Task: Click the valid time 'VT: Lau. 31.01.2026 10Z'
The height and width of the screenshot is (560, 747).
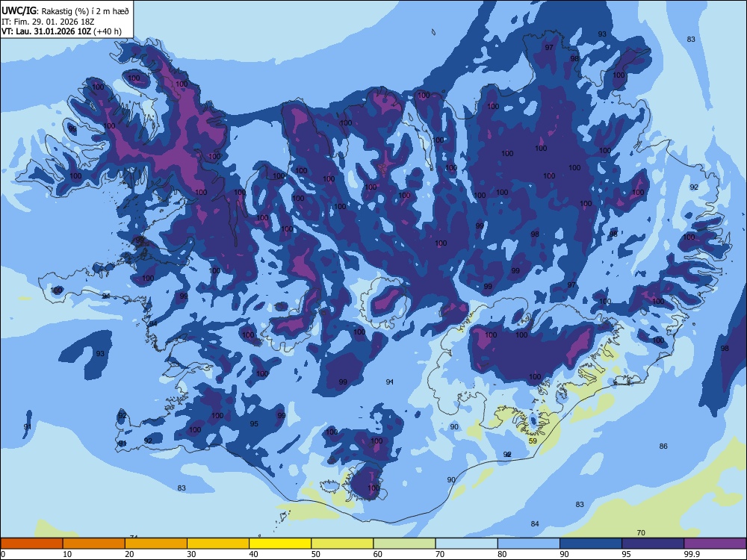Action: click(x=46, y=31)
